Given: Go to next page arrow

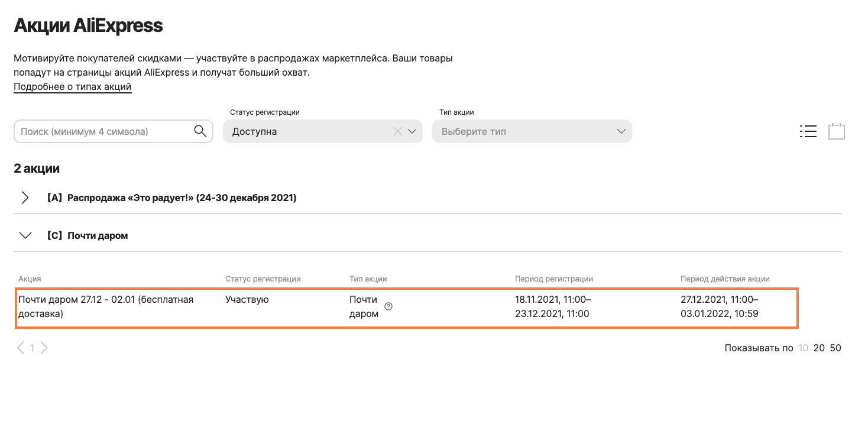Looking at the screenshot, I should pyautogui.click(x=44, y=348).
